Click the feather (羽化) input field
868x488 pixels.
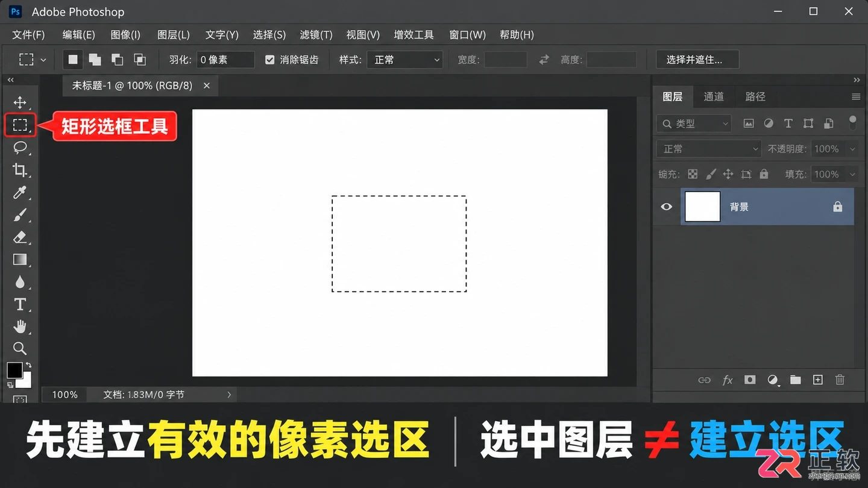point(226,60)
